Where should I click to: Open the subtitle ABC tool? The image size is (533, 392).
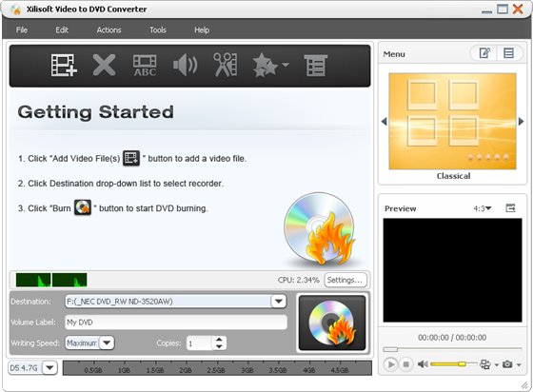coord(145,66)
